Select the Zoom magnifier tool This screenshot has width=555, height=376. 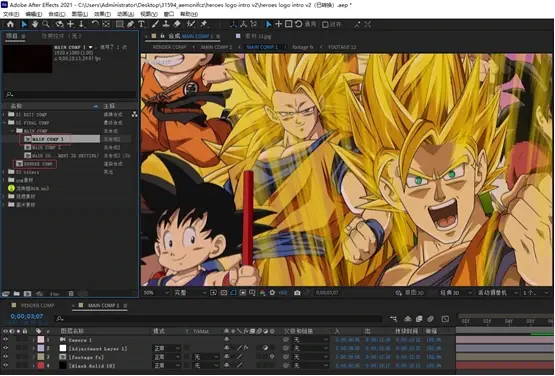coord(46,24)
